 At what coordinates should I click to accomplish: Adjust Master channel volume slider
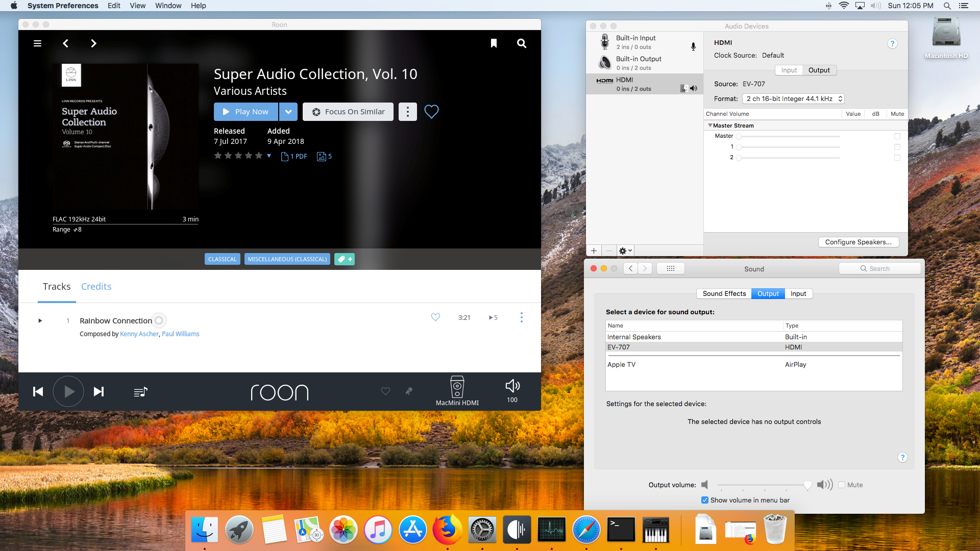(x=789, y=136)
